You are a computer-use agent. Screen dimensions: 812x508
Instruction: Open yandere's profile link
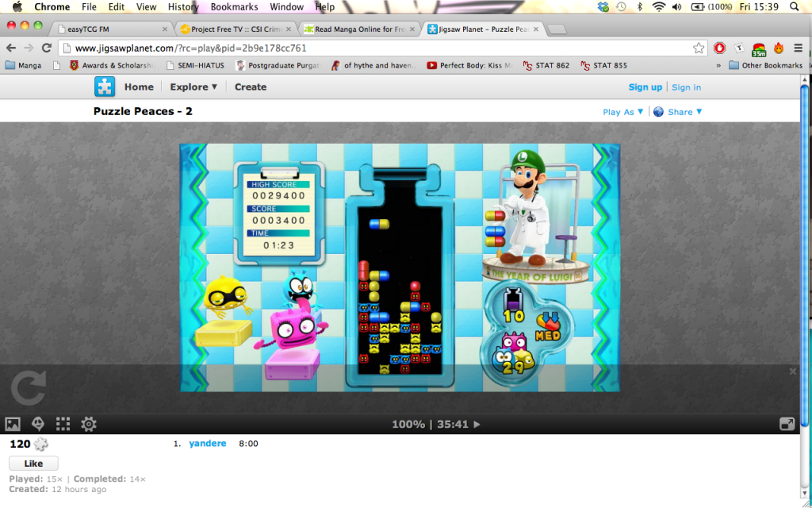tap(208, 443)
